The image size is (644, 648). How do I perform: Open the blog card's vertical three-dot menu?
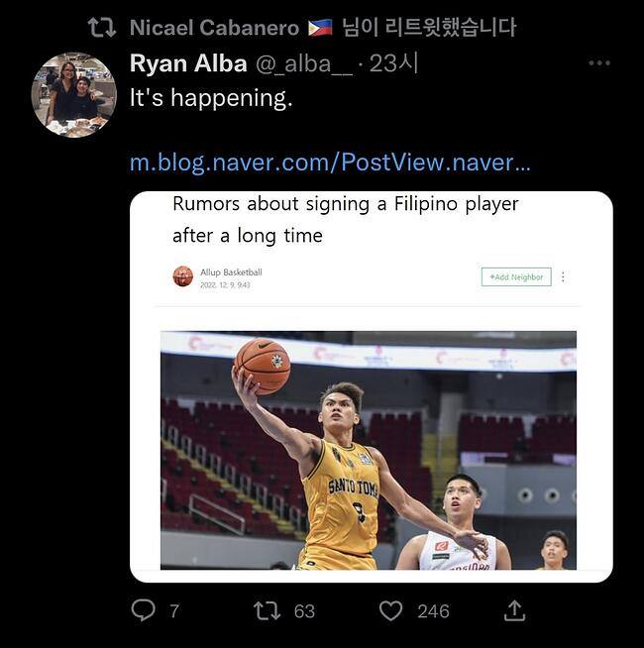pos(563,277)
